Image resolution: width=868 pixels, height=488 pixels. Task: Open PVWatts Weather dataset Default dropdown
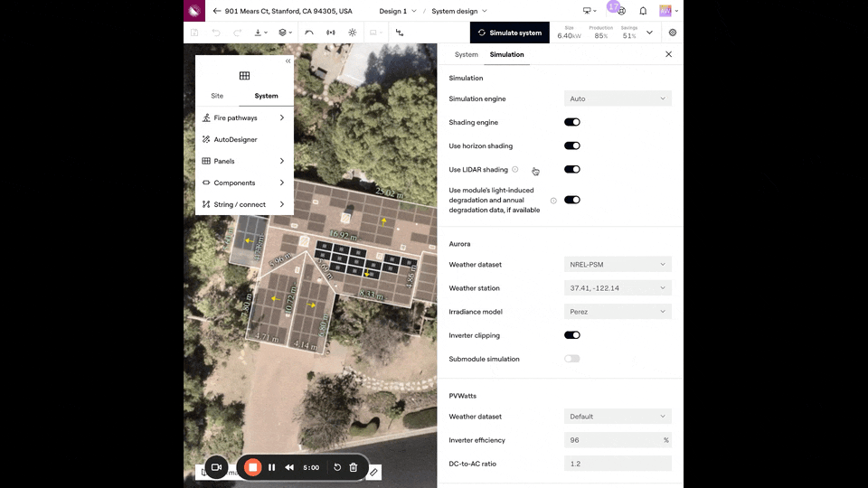point(618,416)
